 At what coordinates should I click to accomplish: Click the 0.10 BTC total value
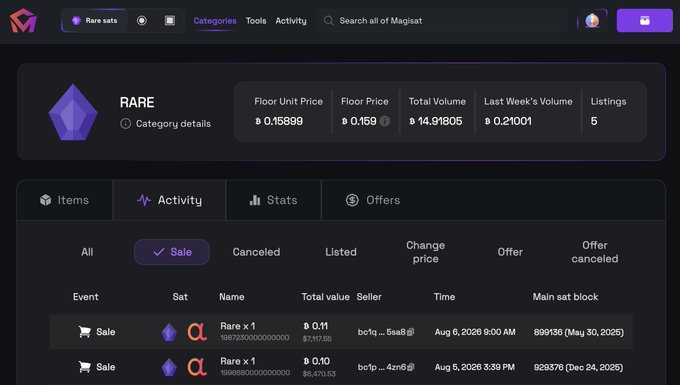click(x=317, y=361)
